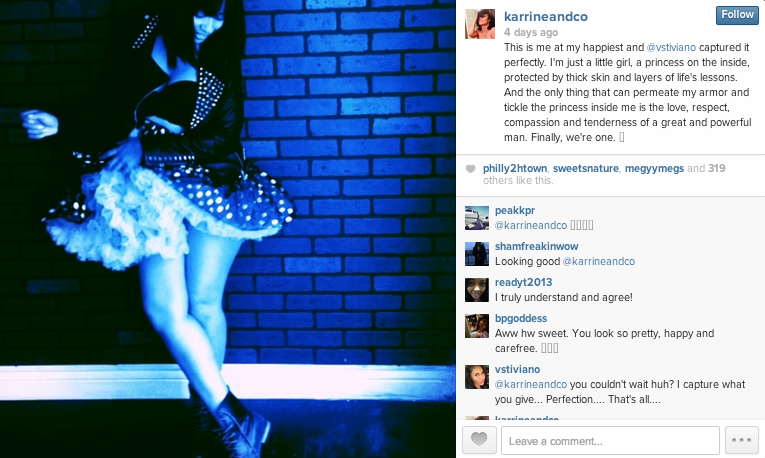Viewport: 765px width, 458px height.
Task: Click the blue-tinted photo of the dancing girl
Action: [228, 229]
